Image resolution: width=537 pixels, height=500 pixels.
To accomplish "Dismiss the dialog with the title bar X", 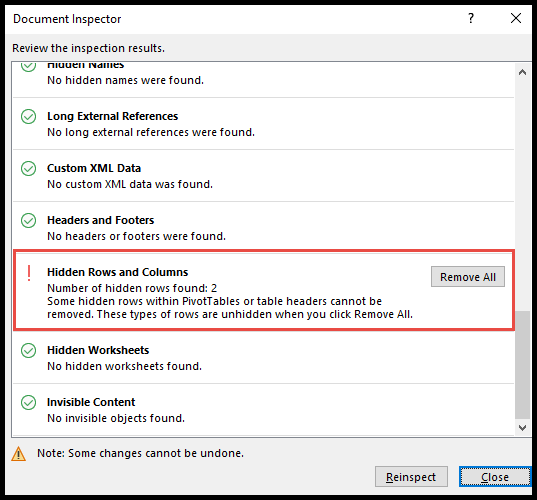I will point(516,18).
